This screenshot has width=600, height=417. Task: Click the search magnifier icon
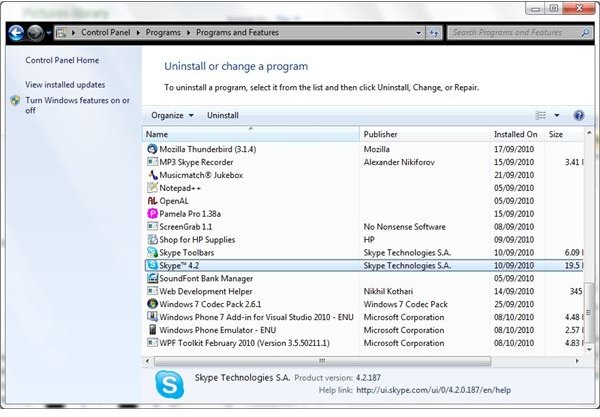pos(585,33)
